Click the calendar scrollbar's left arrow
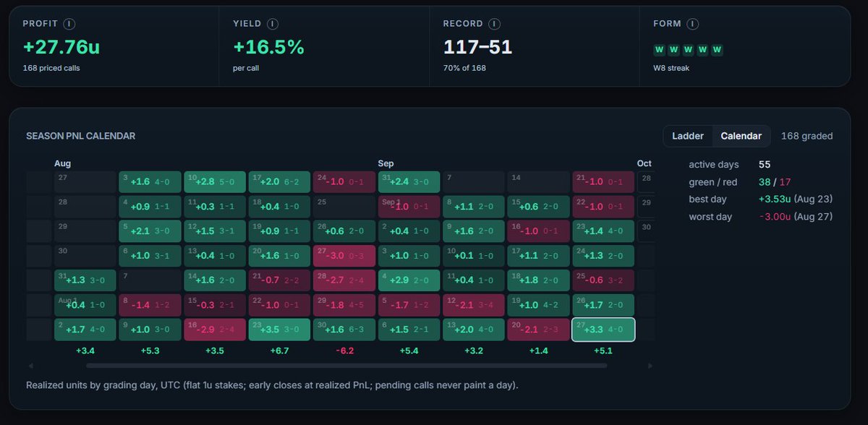 click(30, 366)
